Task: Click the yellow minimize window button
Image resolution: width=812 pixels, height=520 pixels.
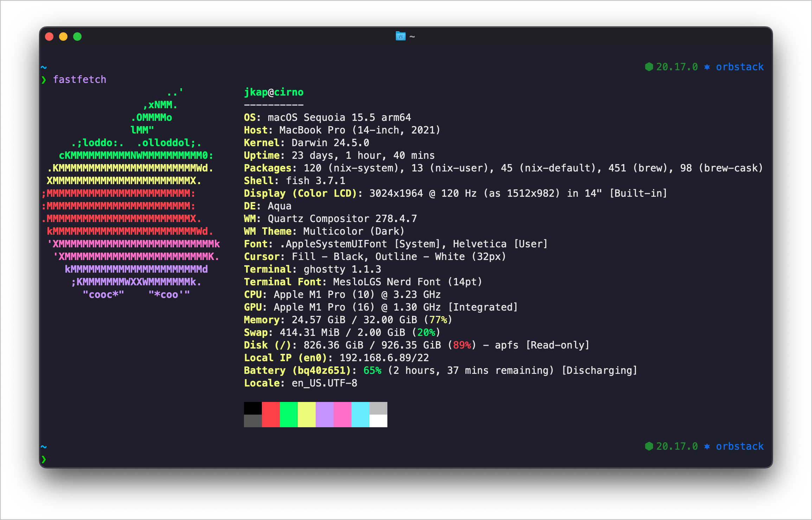Action: (63, 37)
